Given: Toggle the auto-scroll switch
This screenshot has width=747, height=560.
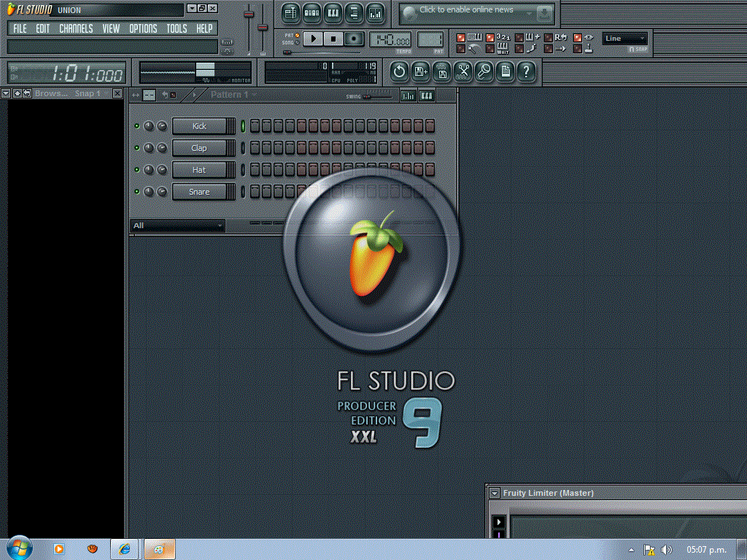Looking at the screenshot, I should 549,49.
